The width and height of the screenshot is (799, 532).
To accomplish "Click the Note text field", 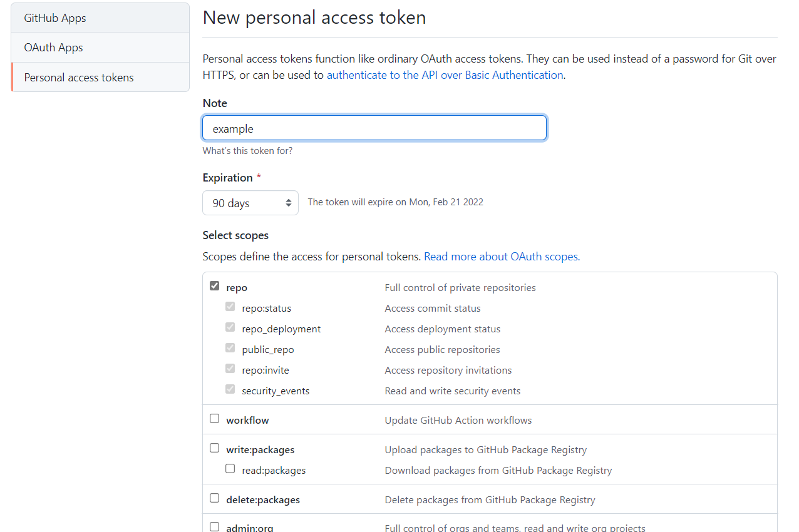I will tap(374, 128).
